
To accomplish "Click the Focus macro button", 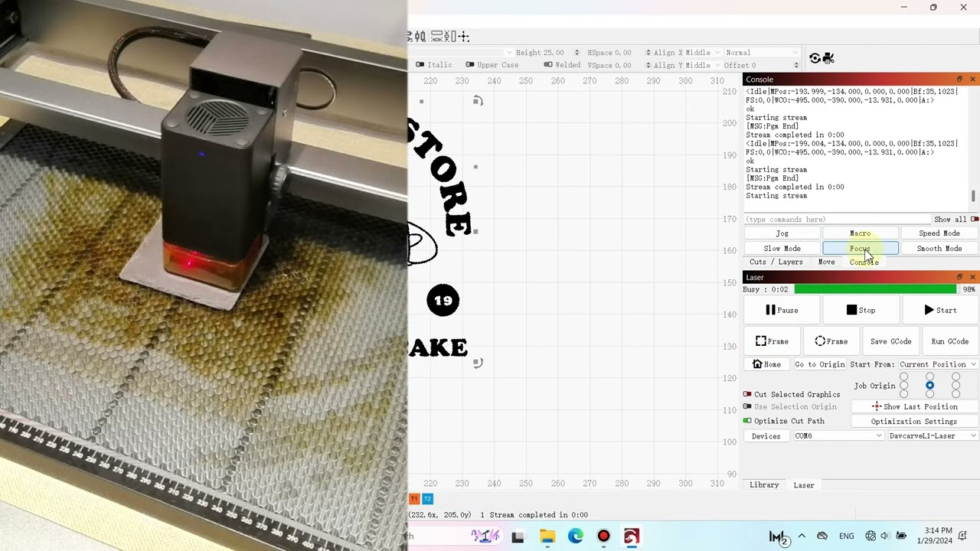I will 860,248.
